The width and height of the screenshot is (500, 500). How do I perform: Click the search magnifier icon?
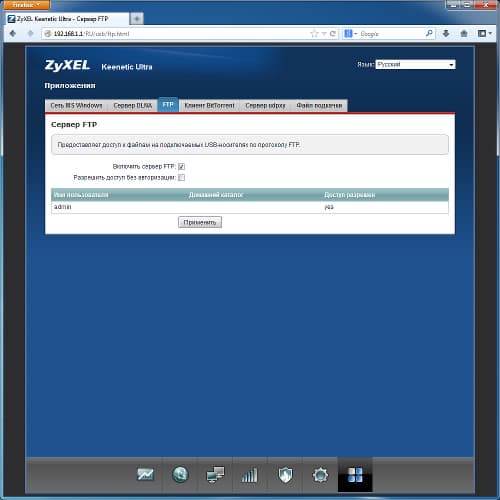(x=429, y=33)
